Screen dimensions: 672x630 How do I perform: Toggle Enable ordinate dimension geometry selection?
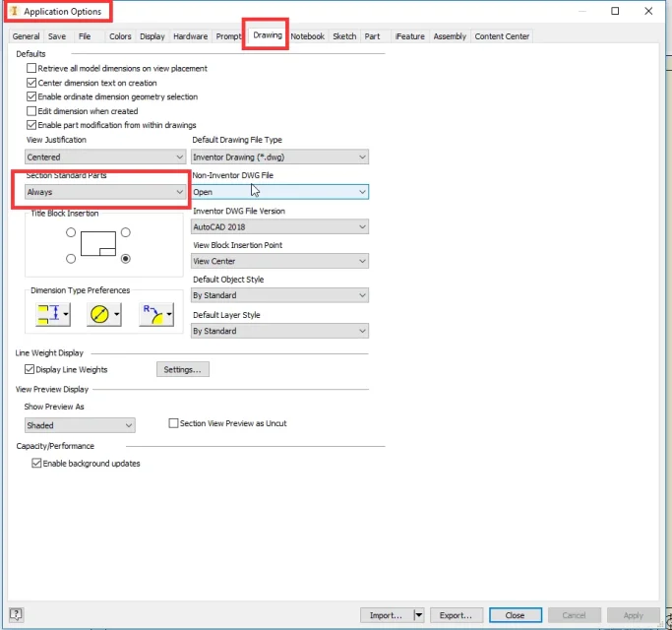coord(31,96)
